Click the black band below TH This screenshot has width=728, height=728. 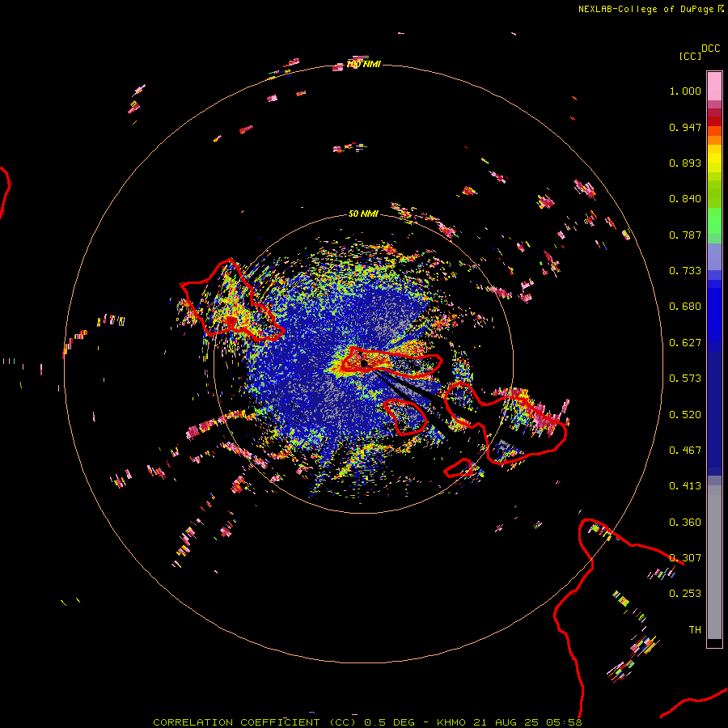pos(714,642)
